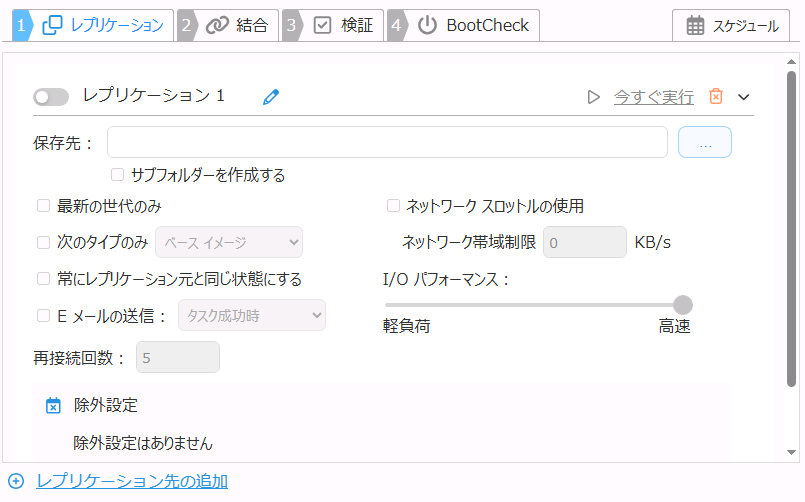Click the plus circle icon at bottom left
Image resolution: width=805 pixels, height=502 pixels.
[x=16, y=481]
